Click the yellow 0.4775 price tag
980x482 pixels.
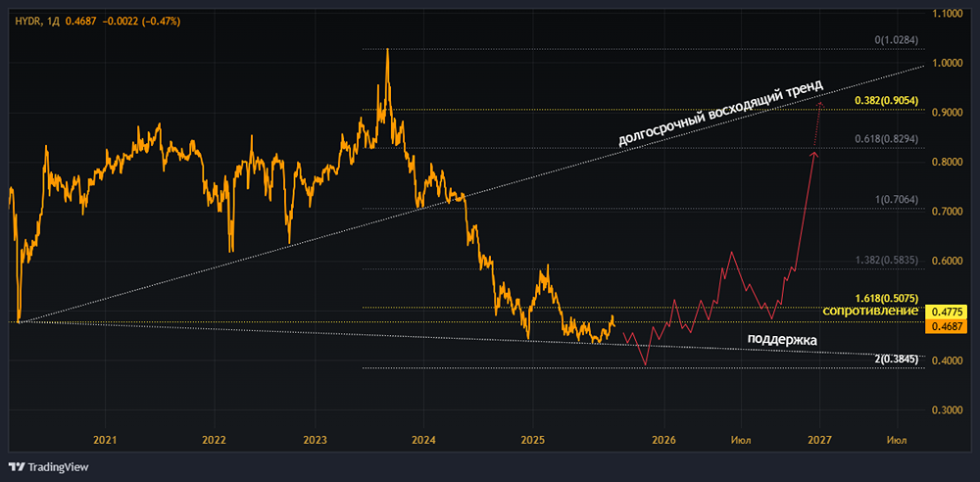(947, 312)
